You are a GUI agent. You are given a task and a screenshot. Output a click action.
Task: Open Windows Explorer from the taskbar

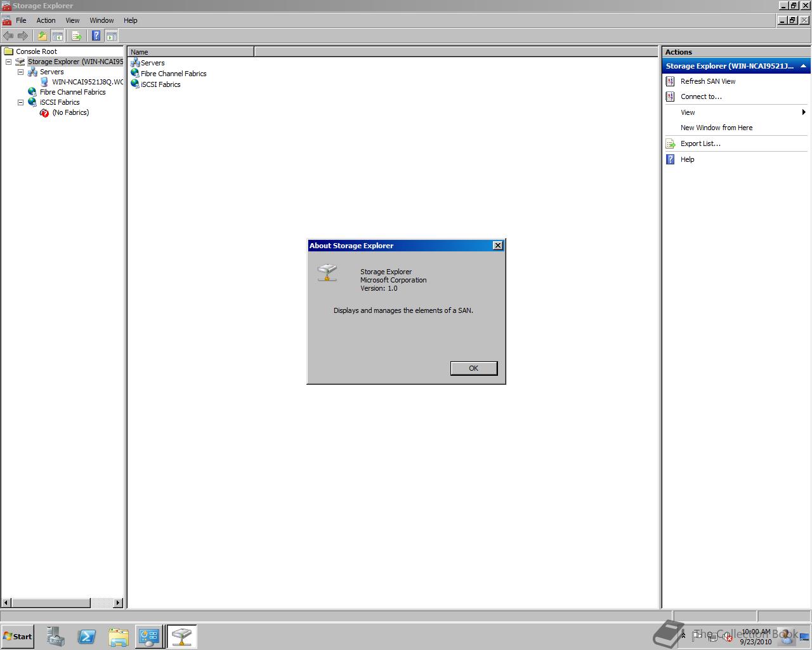point(118,637)
